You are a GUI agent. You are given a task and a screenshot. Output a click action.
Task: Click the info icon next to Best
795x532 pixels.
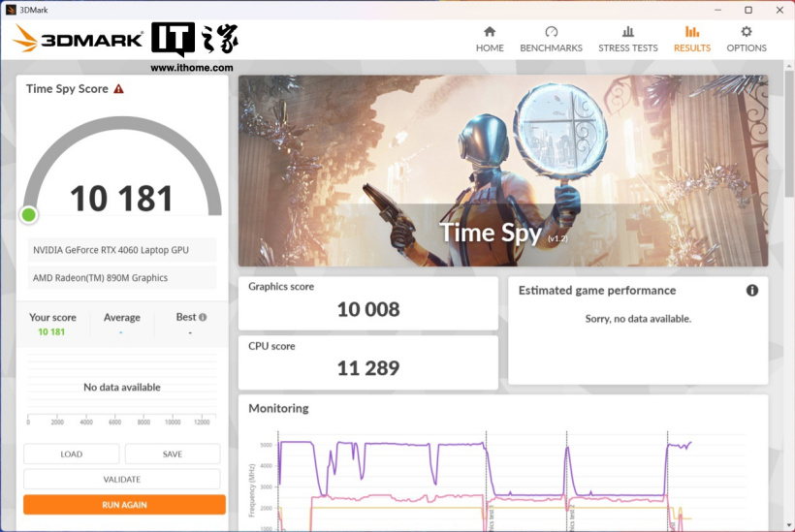(203, 317)
